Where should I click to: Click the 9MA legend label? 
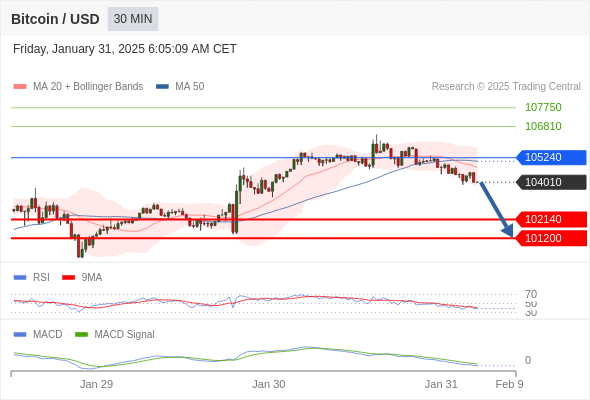92,278
